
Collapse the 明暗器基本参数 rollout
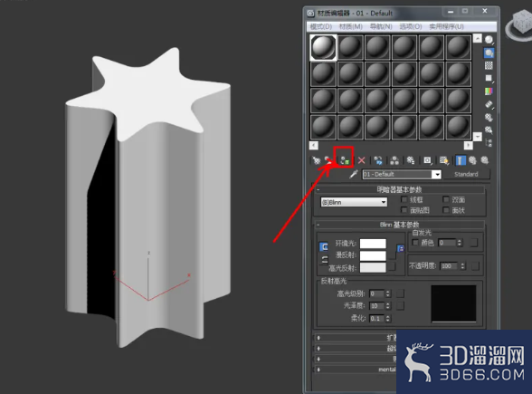tap(399, 189)
